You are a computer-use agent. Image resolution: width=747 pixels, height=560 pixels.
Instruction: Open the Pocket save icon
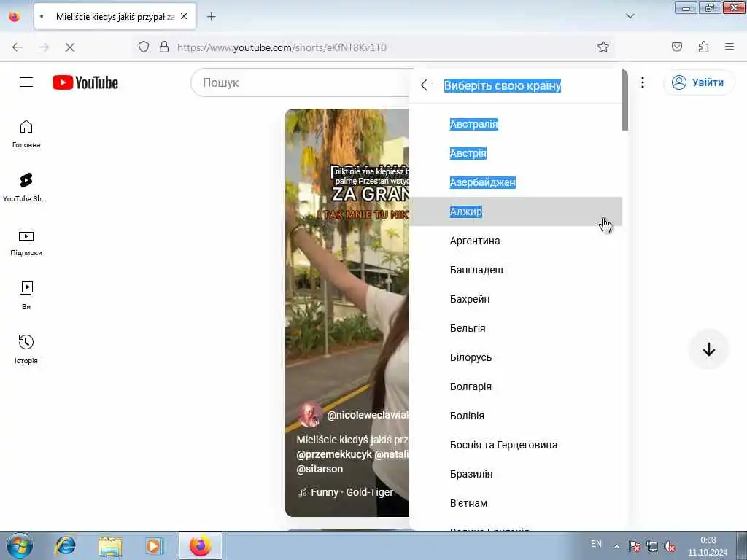[x=677, y=47]
